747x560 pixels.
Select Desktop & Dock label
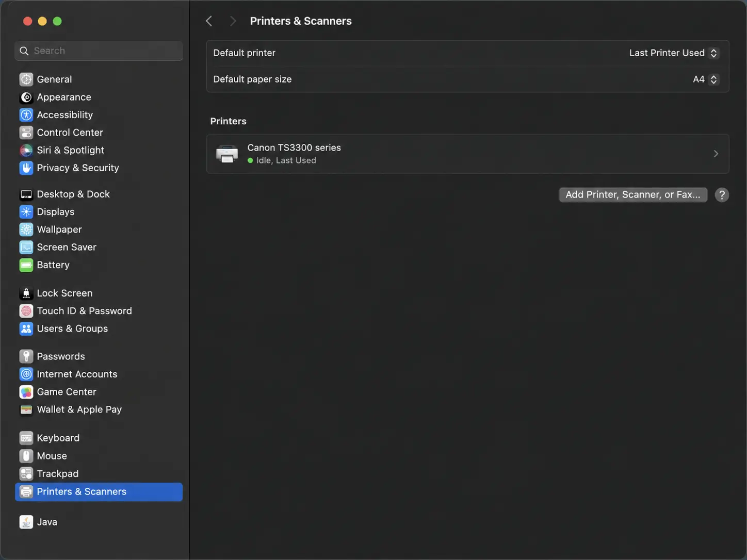[x=73, y=194]
